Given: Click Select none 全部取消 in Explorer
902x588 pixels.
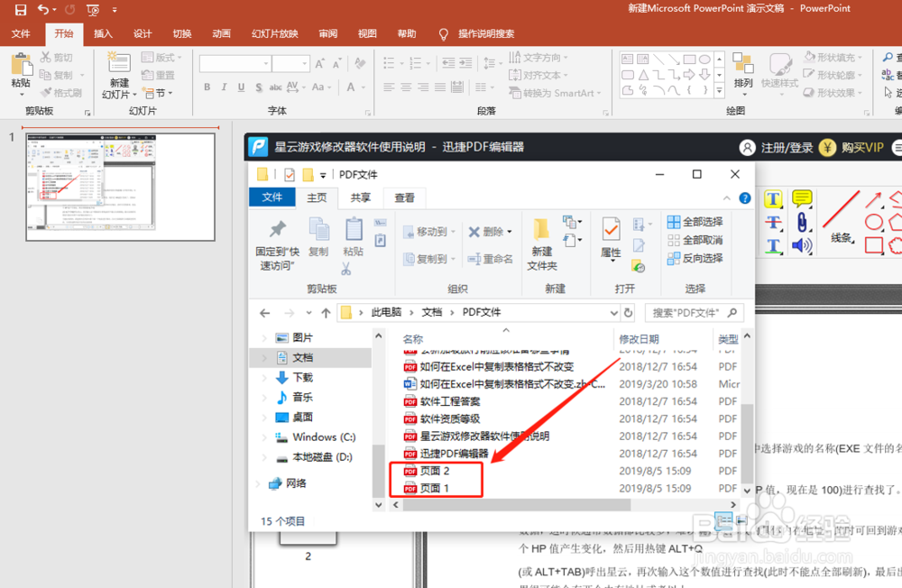Looking at the screenshot, I should click(695, 240).
